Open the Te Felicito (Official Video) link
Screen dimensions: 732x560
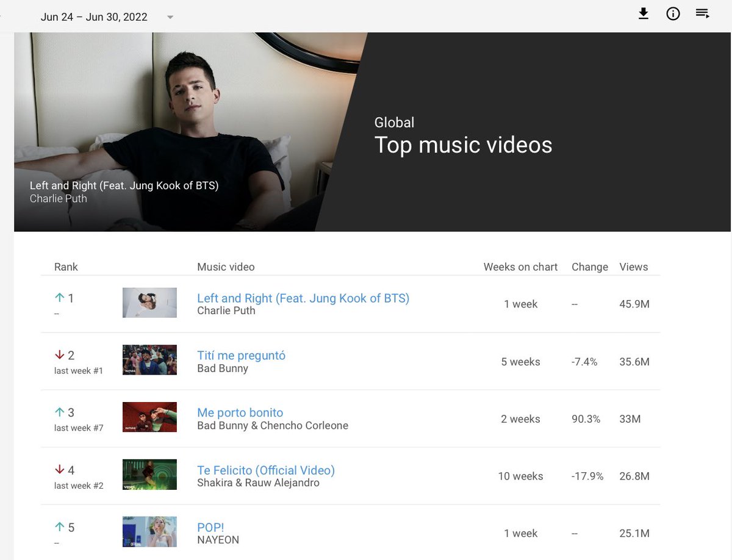coord(266,470)
